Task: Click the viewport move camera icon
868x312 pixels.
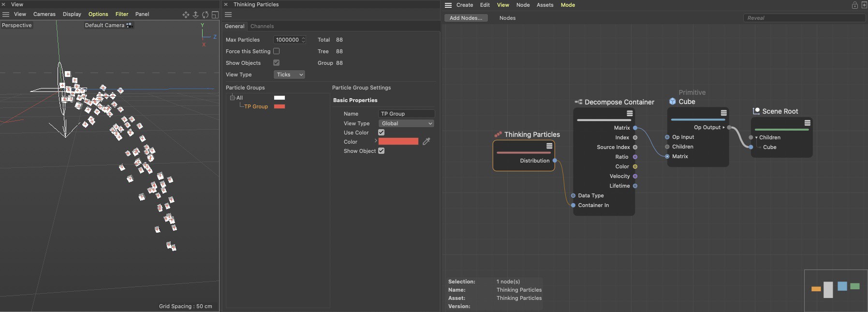Action: pos(186,15)
